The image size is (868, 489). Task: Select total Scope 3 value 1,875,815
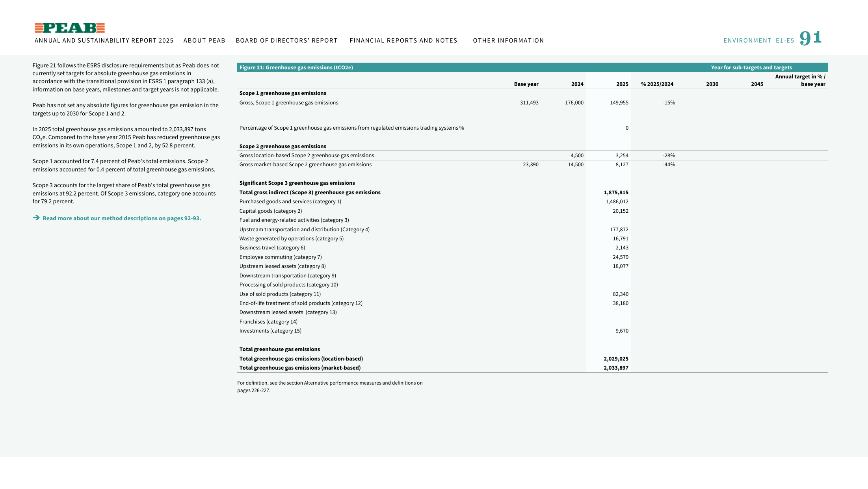point(616,192)
